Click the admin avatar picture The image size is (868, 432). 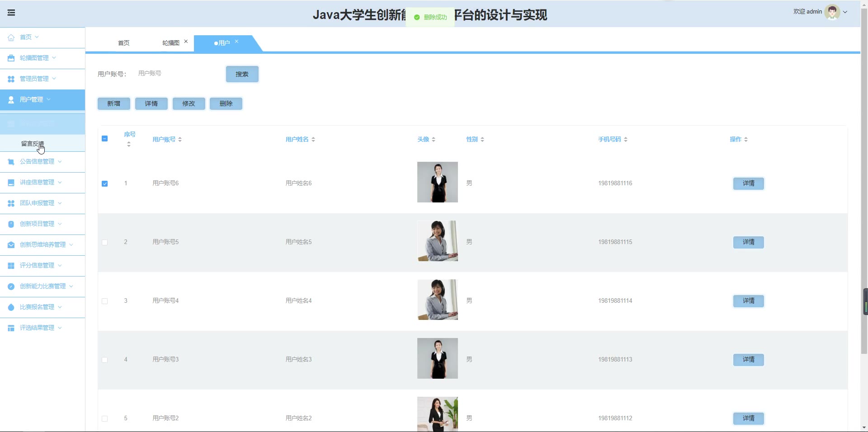[x=832, y=12]
